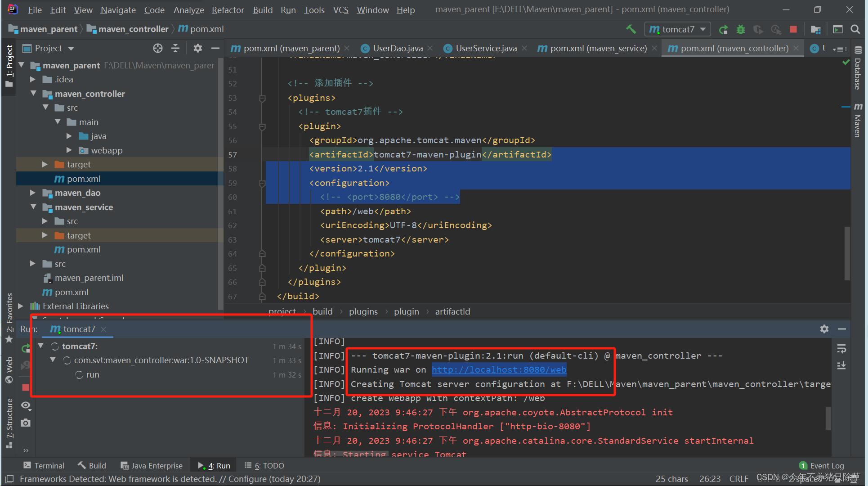Image resolution: width=868 pixels, height=486 pixels.
Task: Open the Java Enterprise tool window
Action: pyautogui.click(x=152, y=466)
